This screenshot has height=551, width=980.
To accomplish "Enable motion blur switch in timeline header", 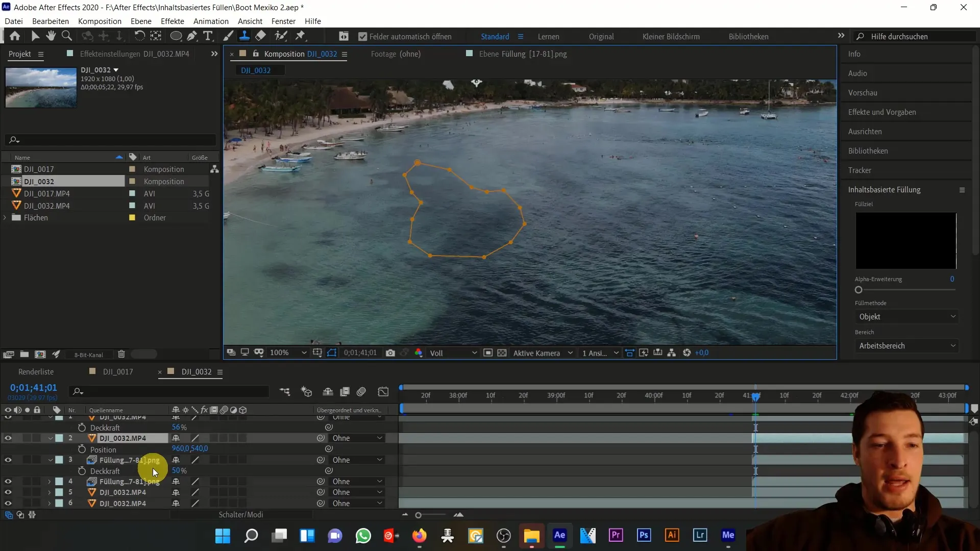I will [361, 392].
